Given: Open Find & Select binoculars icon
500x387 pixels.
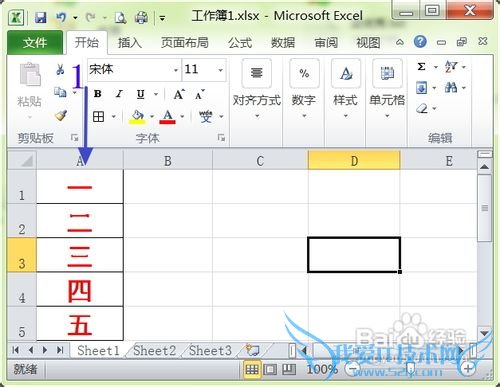Looking at the screenshot, I should (451, 88).
